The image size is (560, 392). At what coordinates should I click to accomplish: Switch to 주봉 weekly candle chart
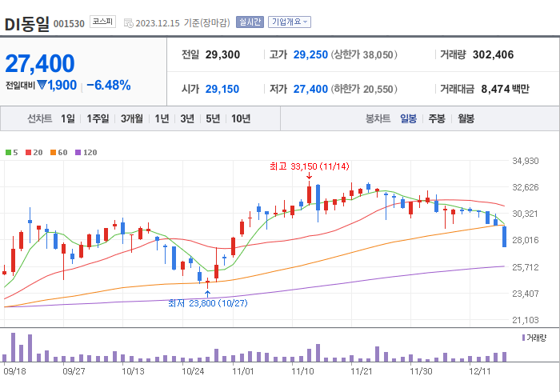point(437,118)
